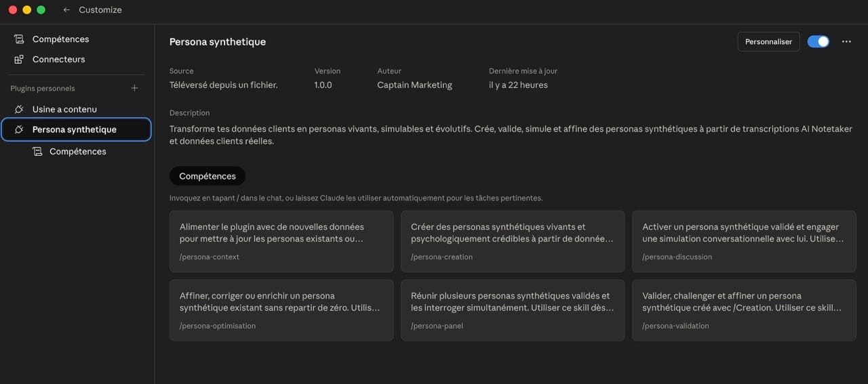Go back using the arrow beside Customize
Screen dimensions: 868x384
coord(66,10)
